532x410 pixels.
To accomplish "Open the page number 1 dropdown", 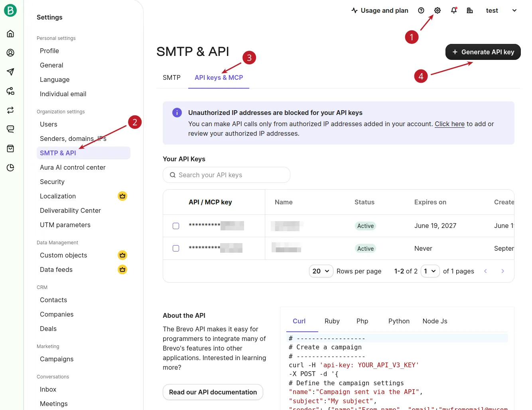I will click(430, 271).
